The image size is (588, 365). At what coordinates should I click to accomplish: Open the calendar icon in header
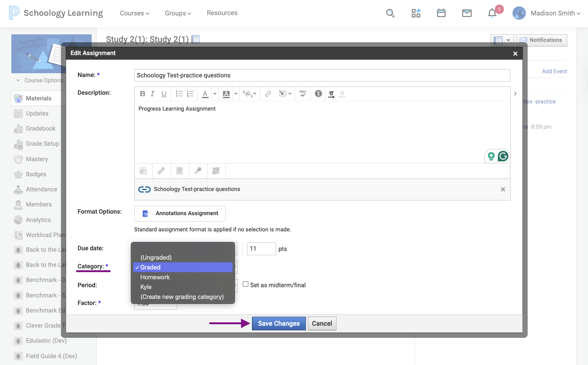pyautogui.click(x=441, y=13)
